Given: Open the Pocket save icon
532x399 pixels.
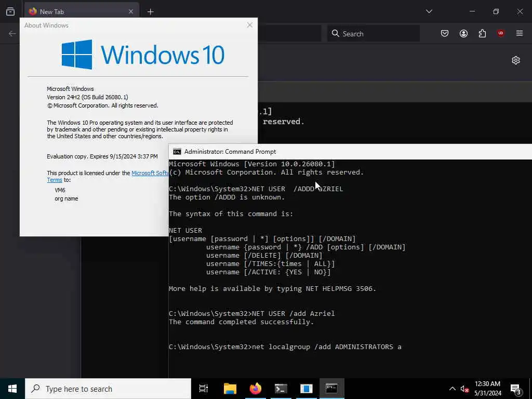Looking at the screenshot, I should coord(445,33).
